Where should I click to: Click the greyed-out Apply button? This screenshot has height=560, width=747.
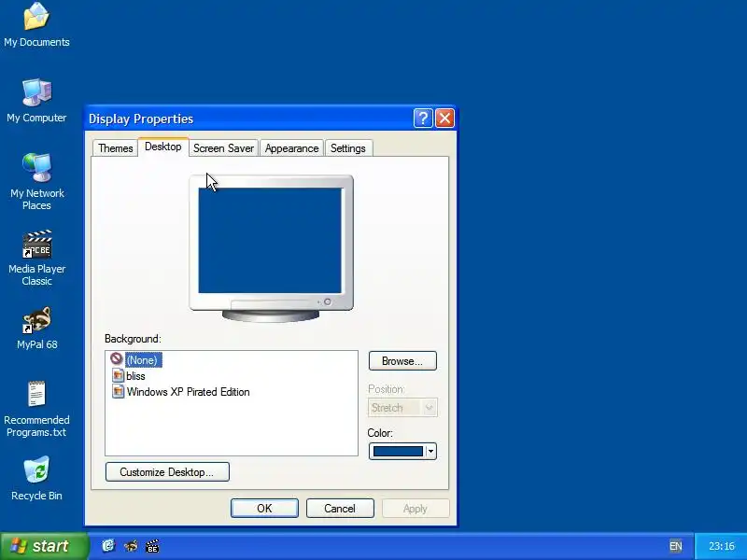(x=415, y=508)
